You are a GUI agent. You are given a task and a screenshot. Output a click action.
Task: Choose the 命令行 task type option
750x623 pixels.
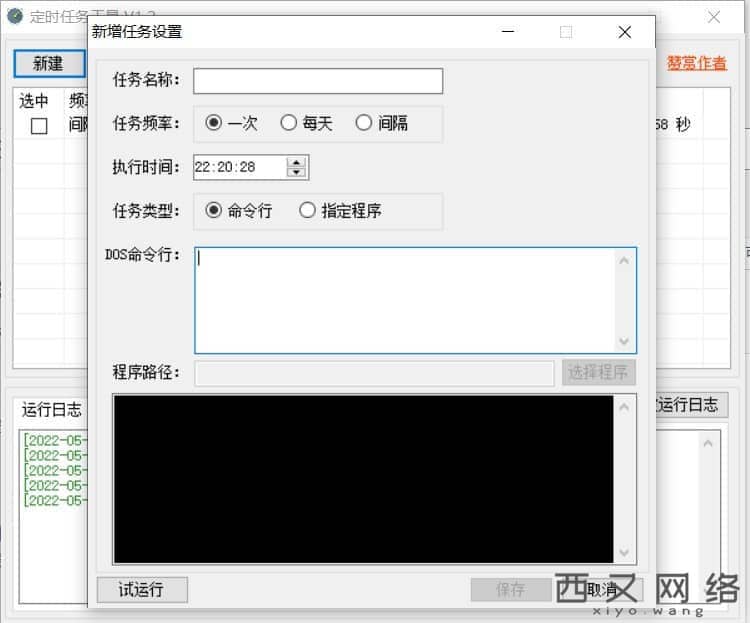pos(213,211)
